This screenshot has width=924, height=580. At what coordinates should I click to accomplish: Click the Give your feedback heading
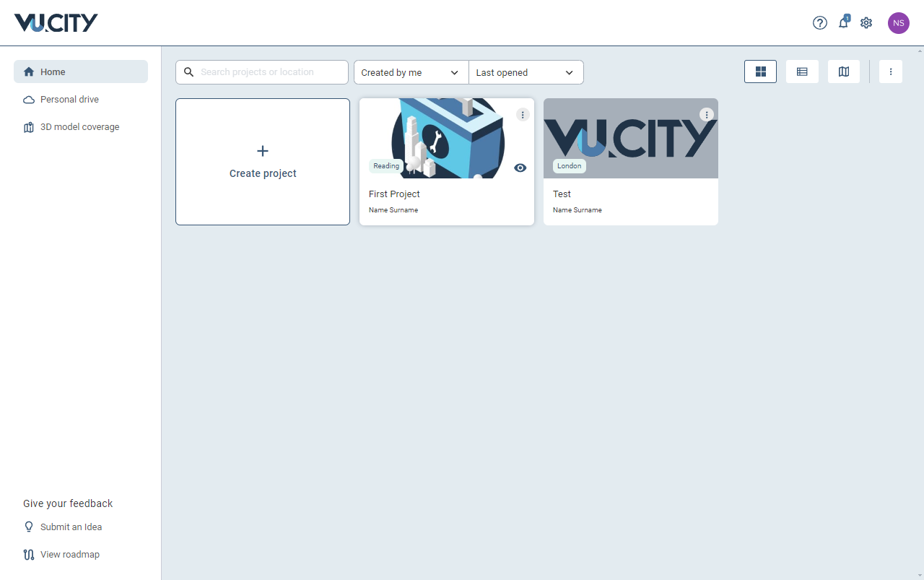(x=68, y=503)
